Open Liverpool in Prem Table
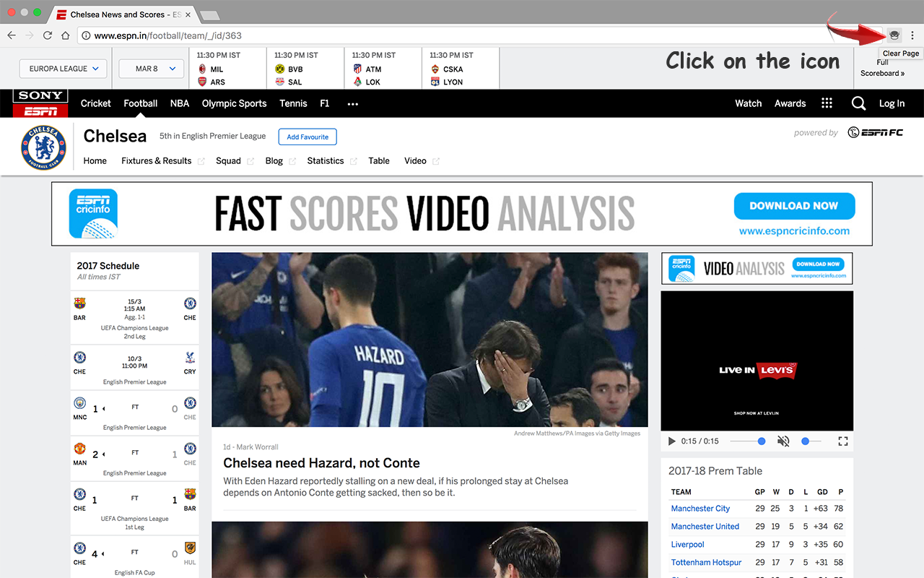Screen dimensions: 924x578 (x=687, y=545)
